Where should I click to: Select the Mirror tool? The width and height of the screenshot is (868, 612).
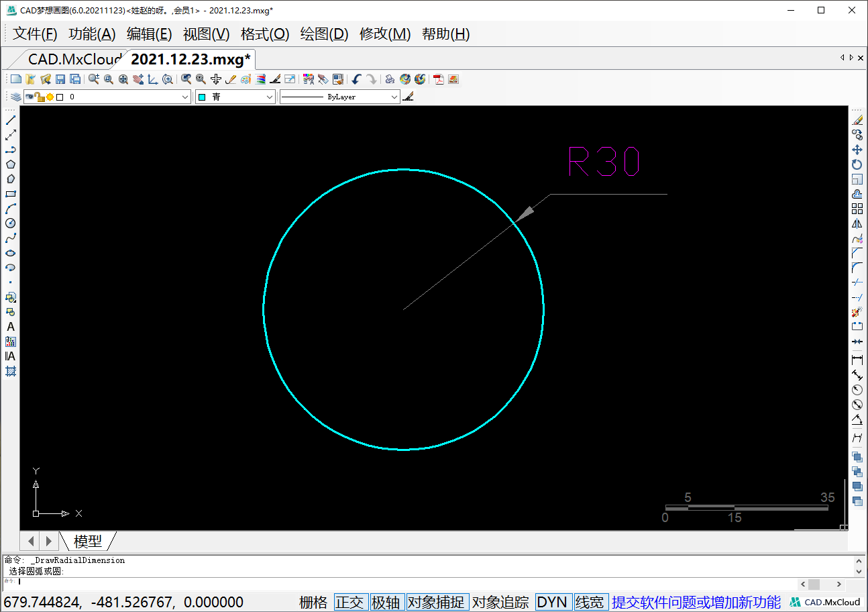point(857,223)
